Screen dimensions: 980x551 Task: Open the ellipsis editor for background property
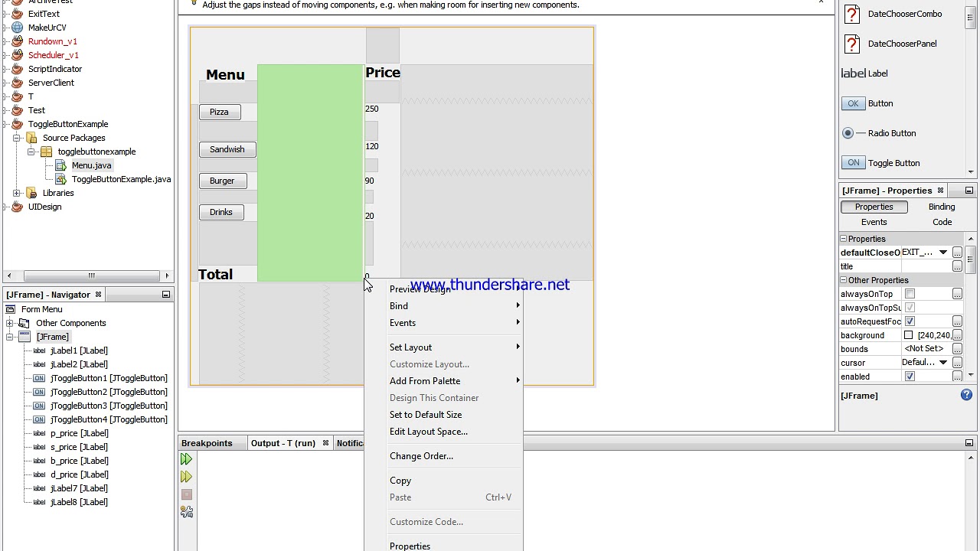957,335
